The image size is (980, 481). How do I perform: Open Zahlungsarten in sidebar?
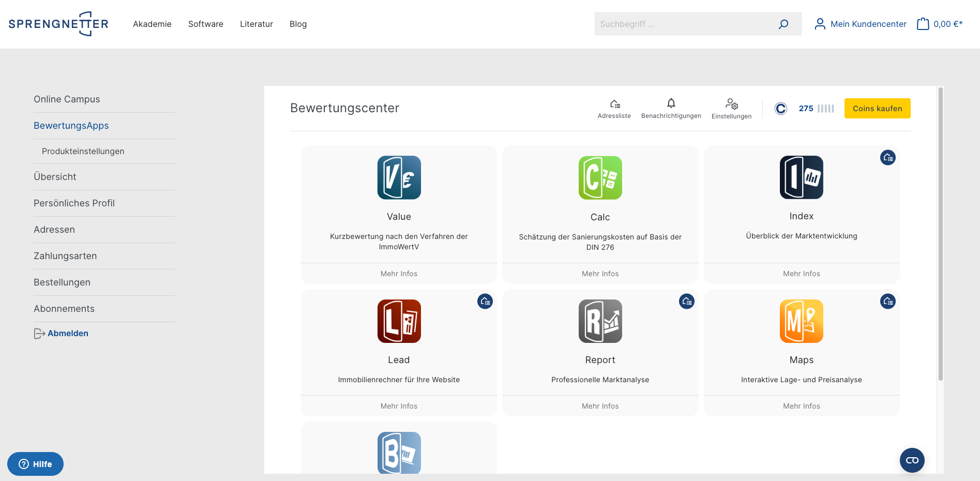tap(104, 256)
